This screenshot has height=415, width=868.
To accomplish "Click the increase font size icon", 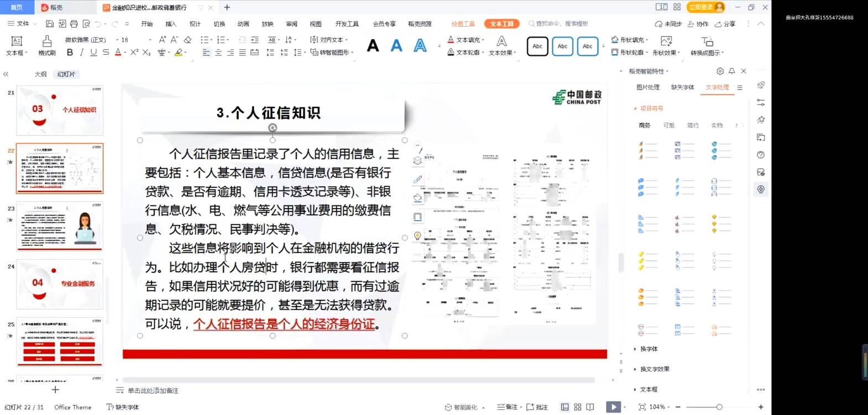I will point(162,40).
